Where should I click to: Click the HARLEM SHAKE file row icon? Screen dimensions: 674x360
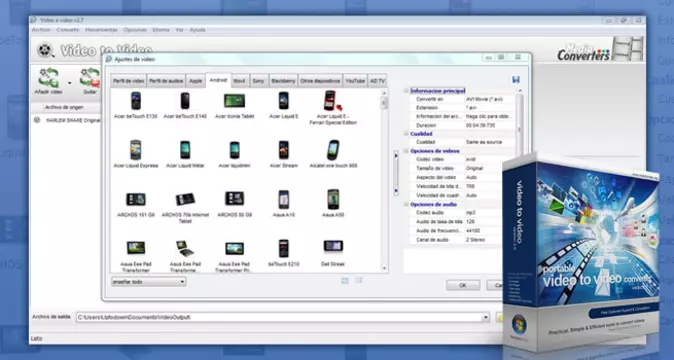(x=37, y=120)
